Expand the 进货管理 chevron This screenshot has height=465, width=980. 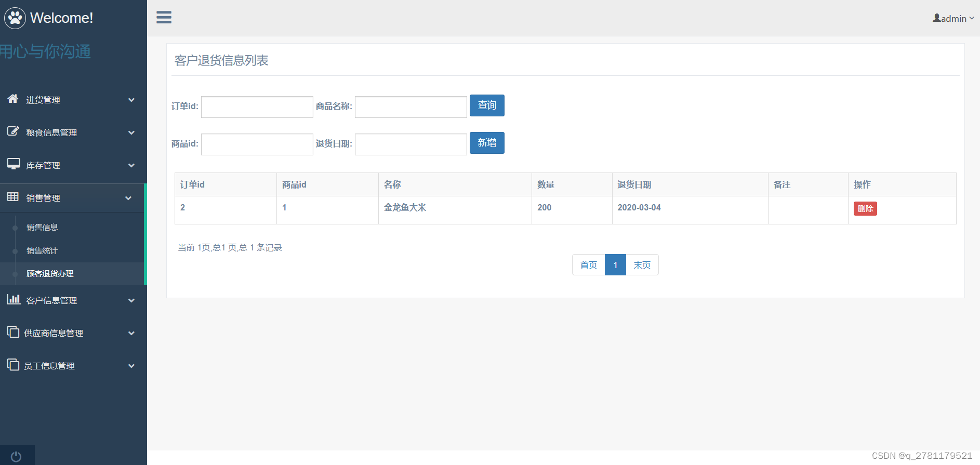(x=131, y=100)
